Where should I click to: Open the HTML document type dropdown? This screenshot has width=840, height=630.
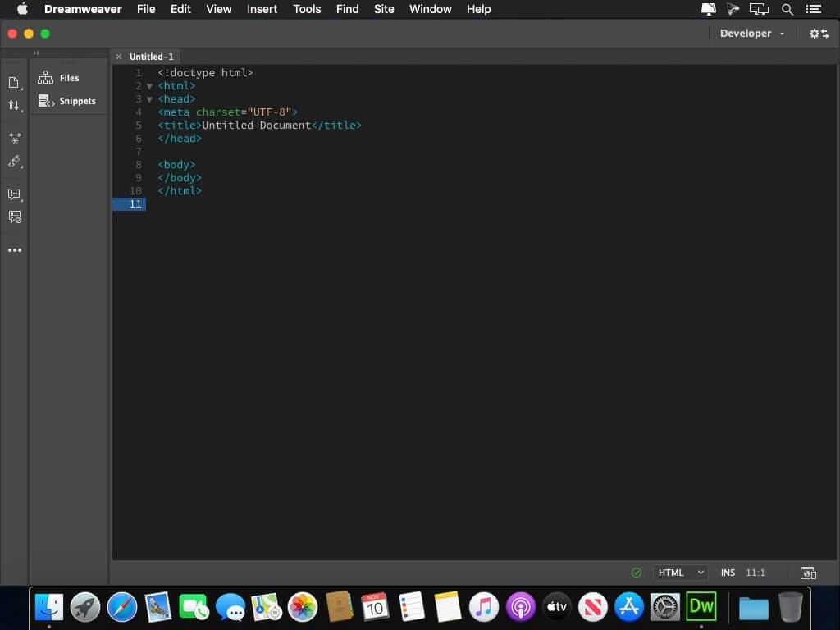tap(680, 572)
